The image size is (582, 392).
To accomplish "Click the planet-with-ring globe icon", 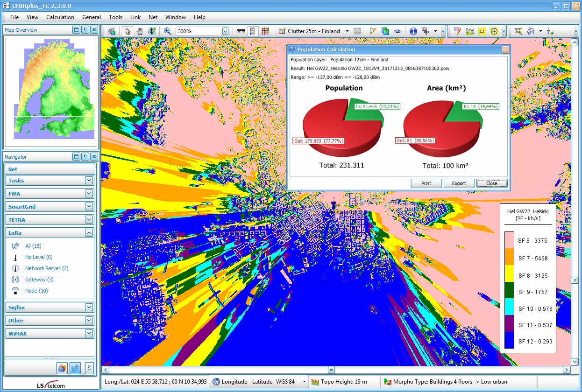I will click(397, 31).
